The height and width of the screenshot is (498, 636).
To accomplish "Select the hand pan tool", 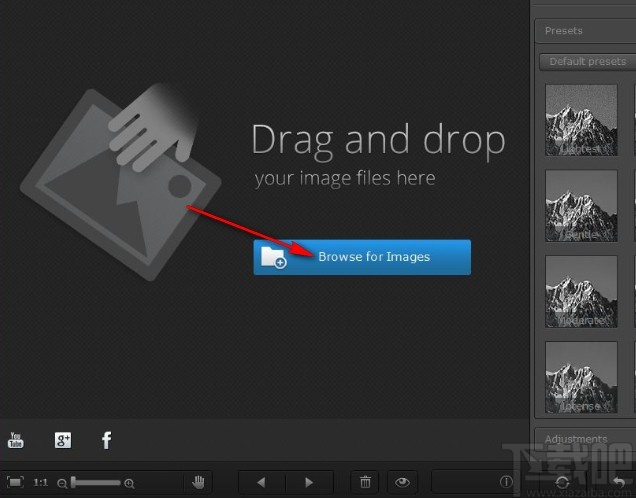I will tap(198, 482).
